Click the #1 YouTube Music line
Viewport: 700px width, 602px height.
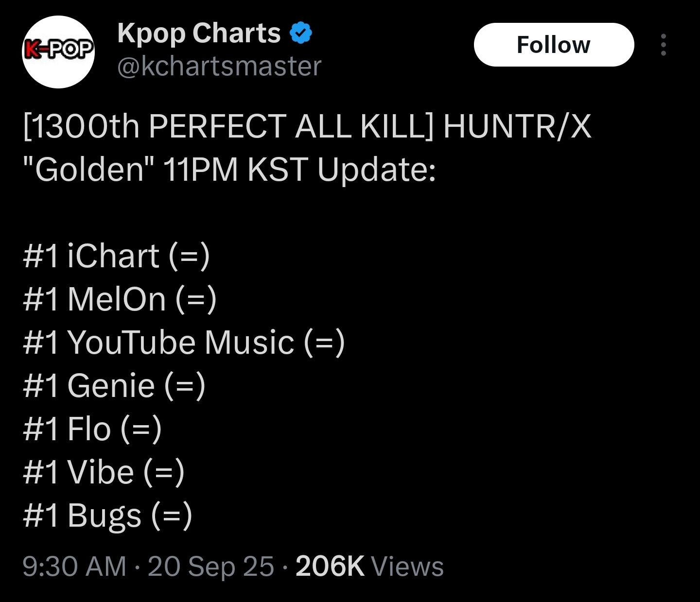point(184,343)
